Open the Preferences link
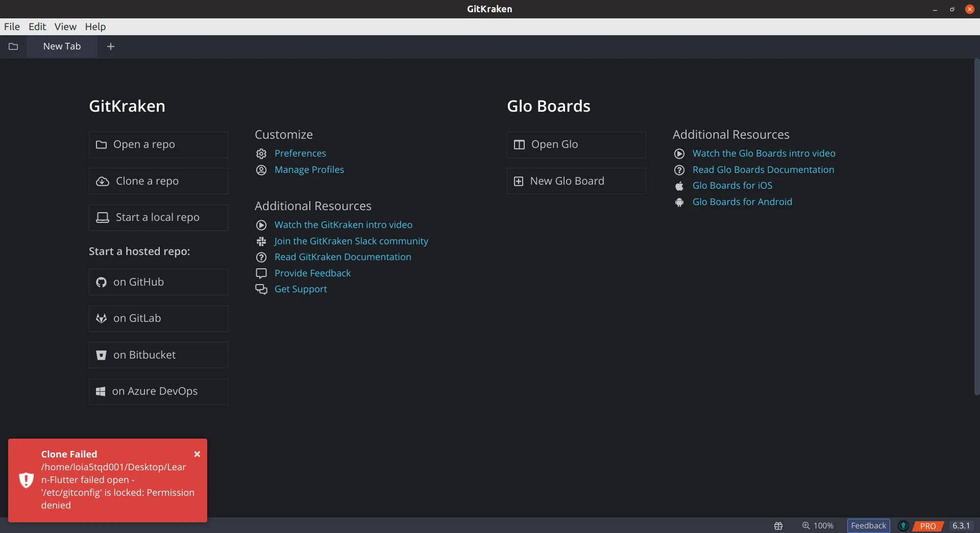980x533 pixels. tap(300, 154)
